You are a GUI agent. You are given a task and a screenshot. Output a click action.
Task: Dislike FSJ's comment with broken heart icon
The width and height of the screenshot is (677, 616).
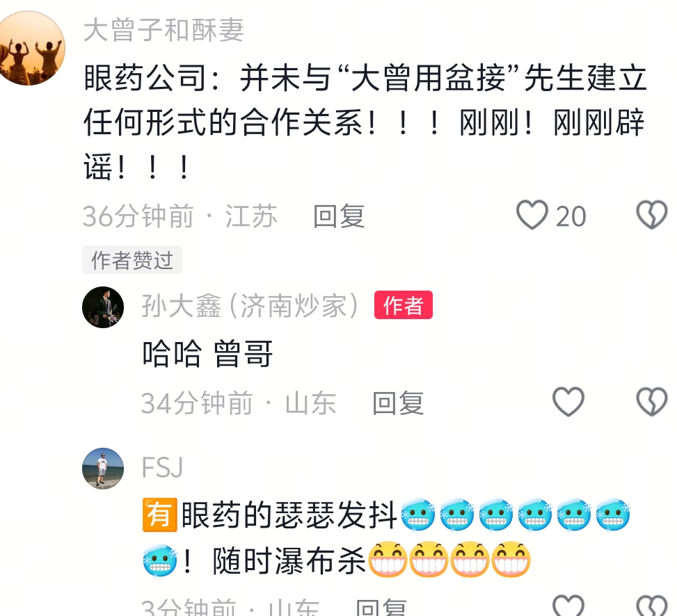pos(653,606)
